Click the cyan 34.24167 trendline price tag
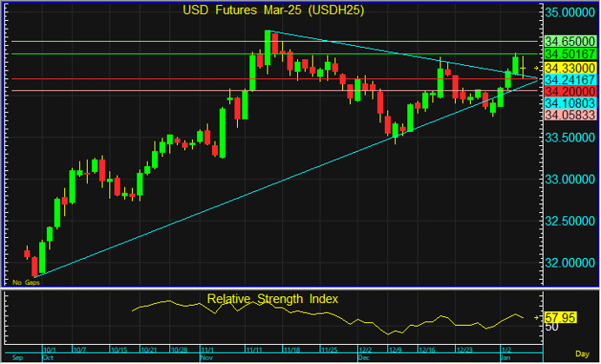This screenshot has width=601, height=364. [x=569, y=79]
